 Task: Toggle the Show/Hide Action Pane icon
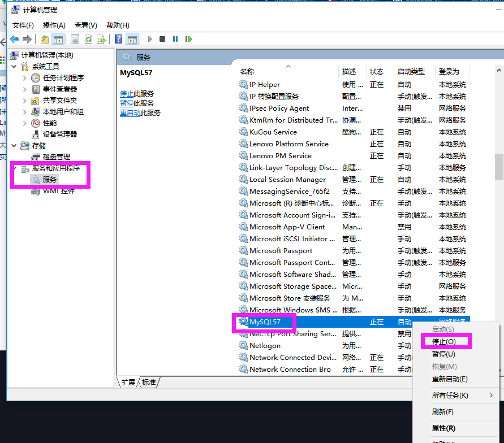132,39
